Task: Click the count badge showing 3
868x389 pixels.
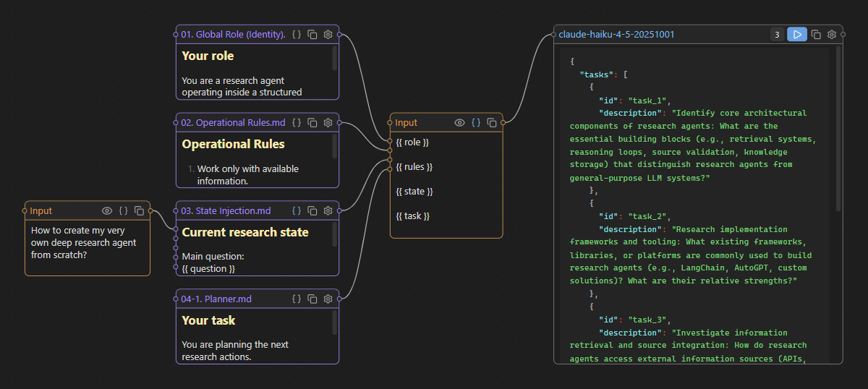Action: 777,34
